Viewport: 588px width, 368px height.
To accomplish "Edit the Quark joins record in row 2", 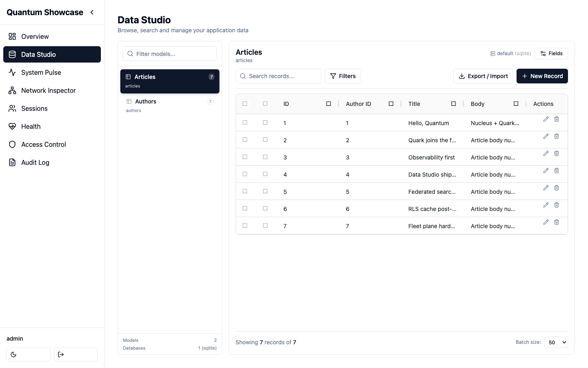I will (546, 136).
